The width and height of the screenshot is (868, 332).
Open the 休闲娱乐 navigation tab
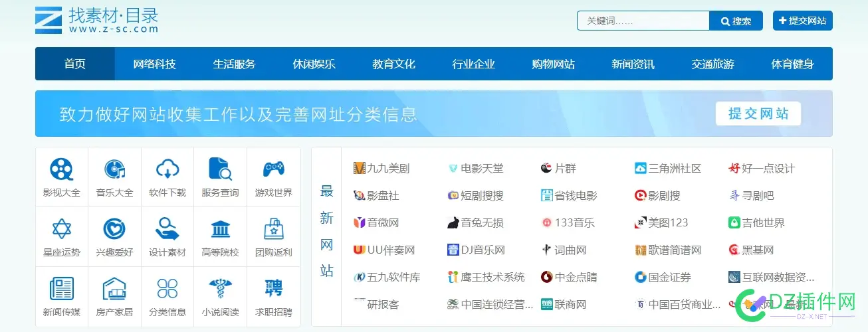click(314, 64)
